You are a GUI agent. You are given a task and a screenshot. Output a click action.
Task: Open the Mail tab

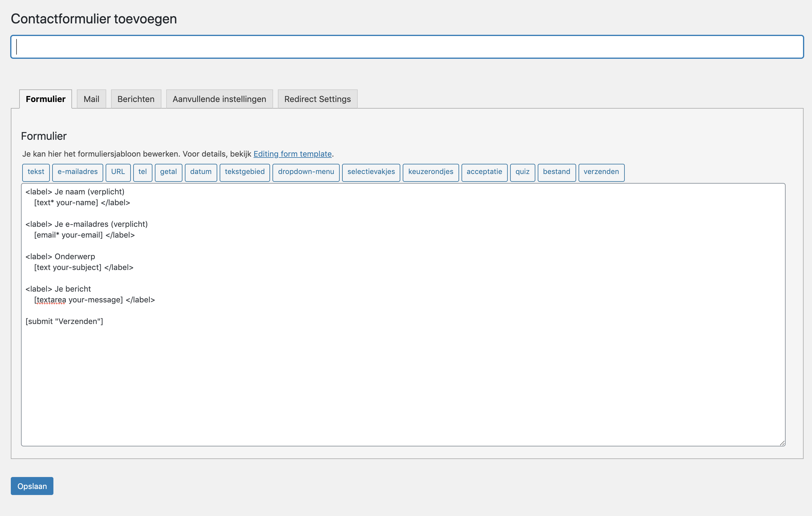point(92,99)
